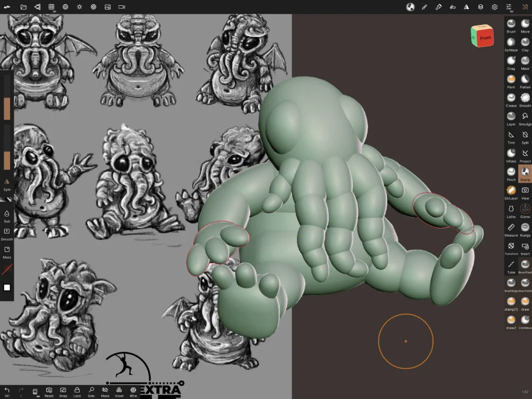Toggle Solo in the bottom bar

92,392
